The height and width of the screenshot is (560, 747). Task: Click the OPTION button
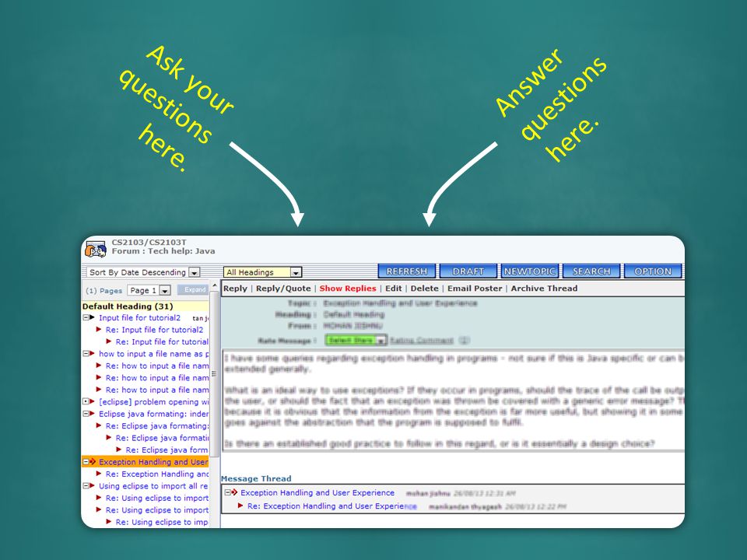tap(653, 271)
